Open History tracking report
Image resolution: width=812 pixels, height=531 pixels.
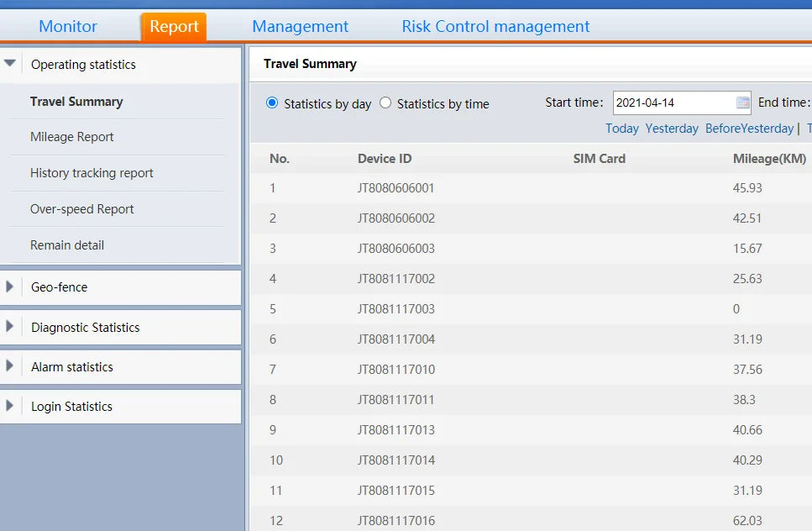92,173
